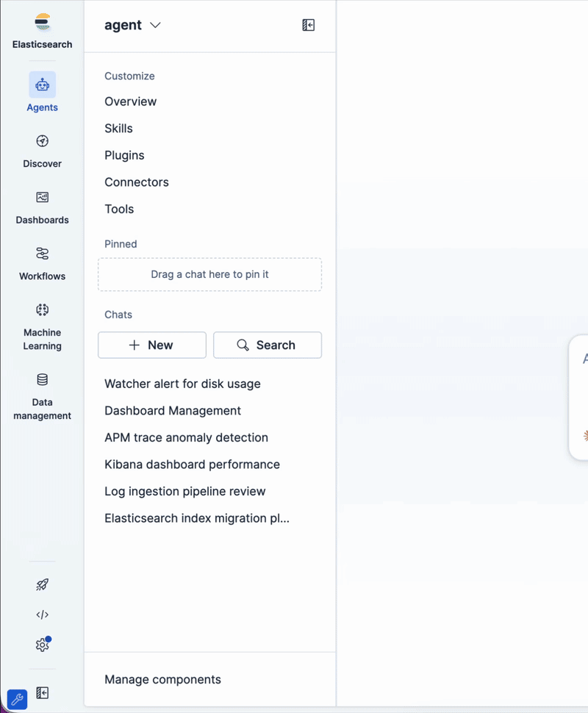
Task: Open 'Elasticsearch index migration pl...' chat
Action: (x=197, y=518)
